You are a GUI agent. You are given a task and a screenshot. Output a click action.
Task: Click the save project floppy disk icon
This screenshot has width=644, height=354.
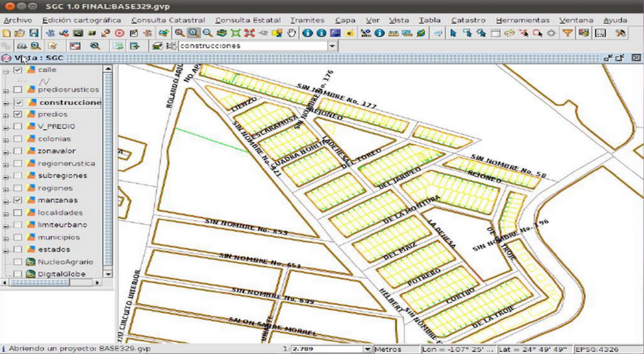tap(34, 33)
